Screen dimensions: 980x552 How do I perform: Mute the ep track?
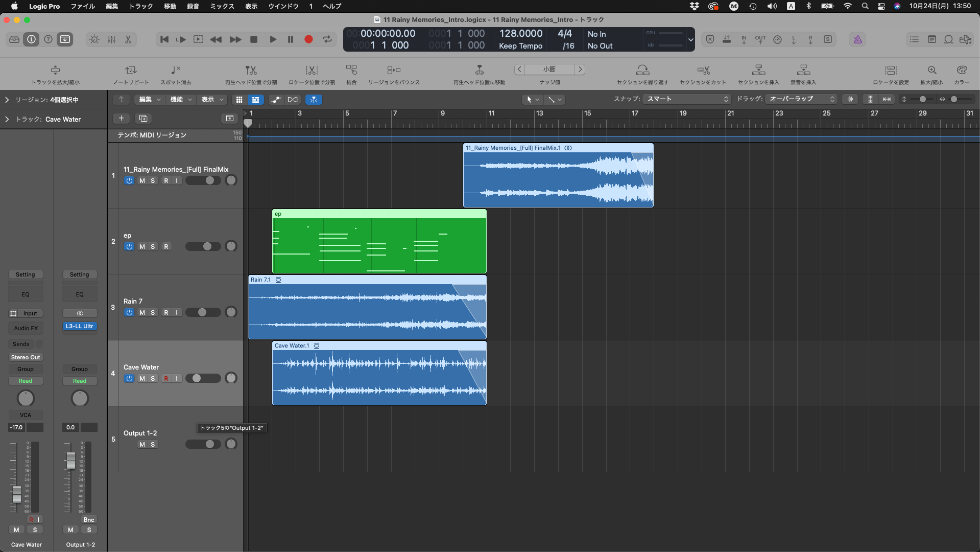pyautogui.click(x=142, y=247)
